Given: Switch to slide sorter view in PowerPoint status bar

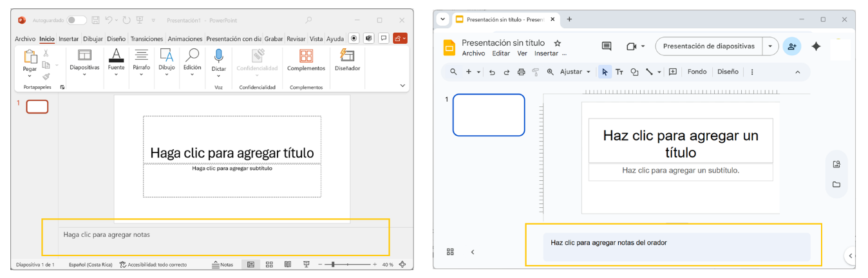Looking at the screenshot, I should pos(269,264).
